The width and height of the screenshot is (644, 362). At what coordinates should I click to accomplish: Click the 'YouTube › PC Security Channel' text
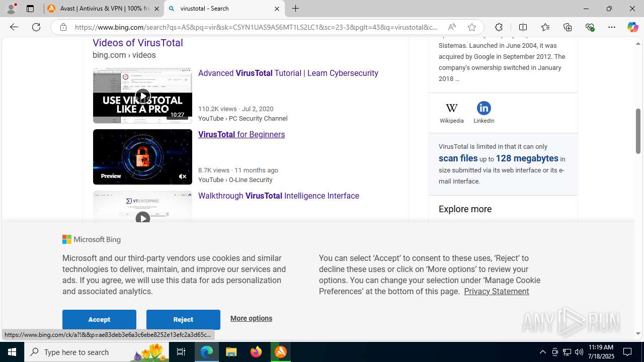coord(243,119)
